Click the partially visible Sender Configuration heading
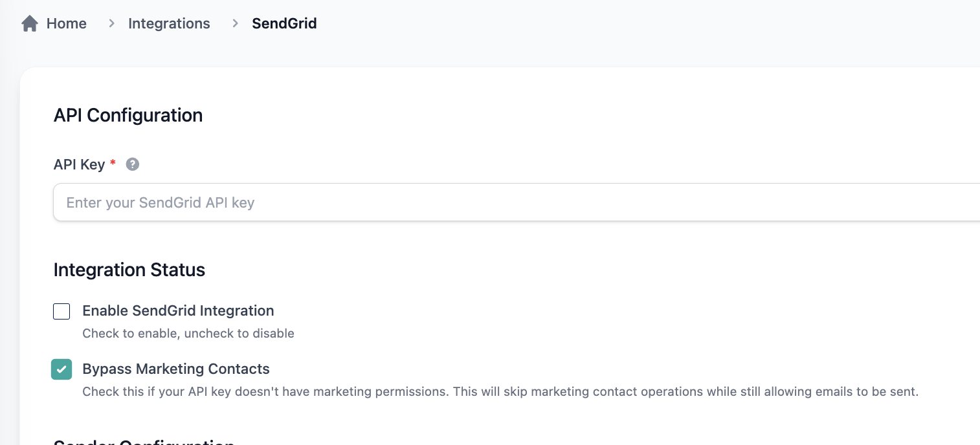 [x=144, y=442]
